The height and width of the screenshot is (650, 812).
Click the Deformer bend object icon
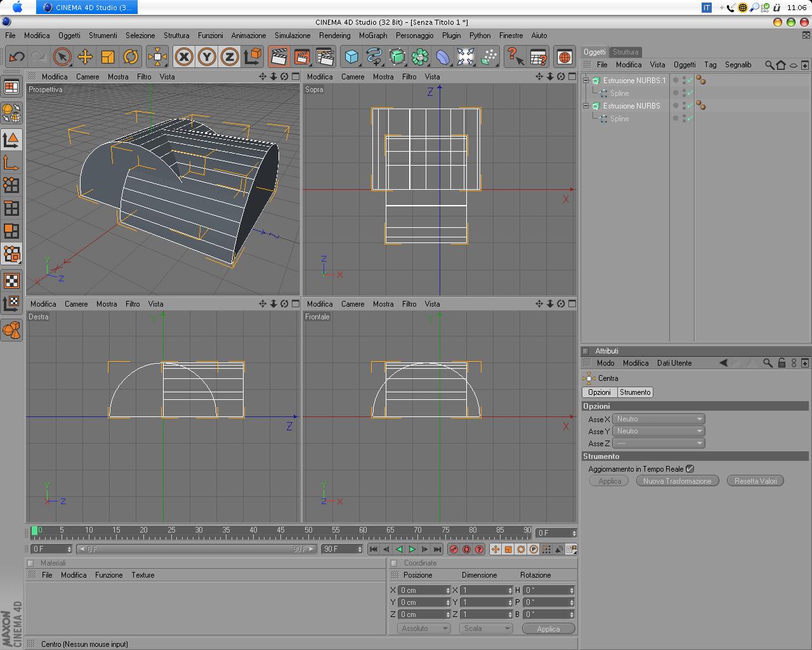(443, 57)
